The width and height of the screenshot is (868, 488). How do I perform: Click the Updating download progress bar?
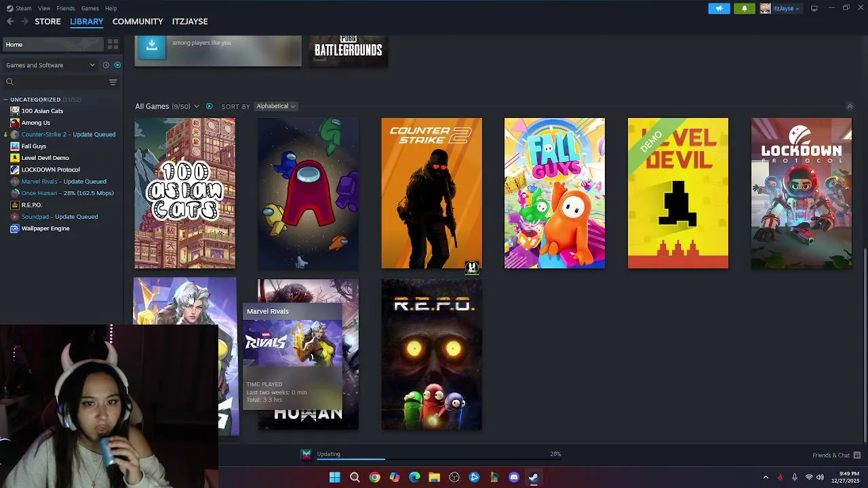coord(439,459)
